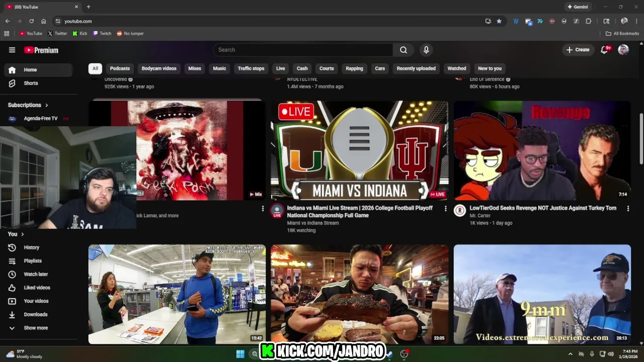Open the Walmart bodycam video thumbnail
This screenshot has height=362, width=644.
tap(177, 294)
